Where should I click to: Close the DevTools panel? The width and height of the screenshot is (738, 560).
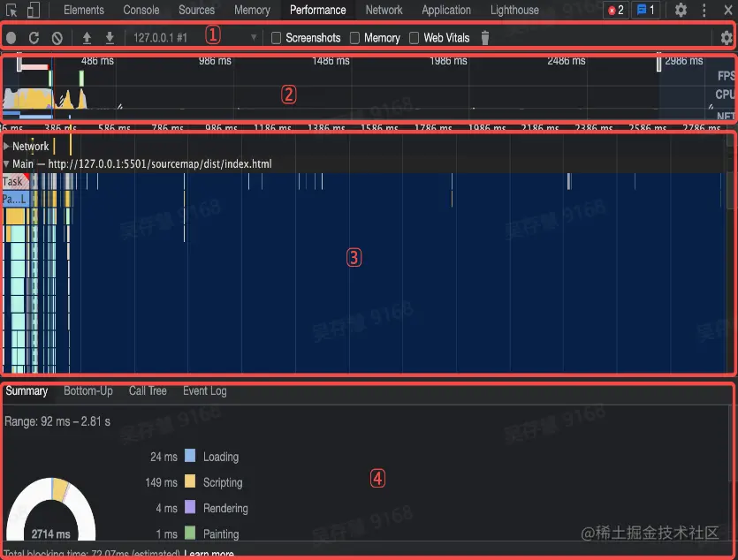[727, 10]
